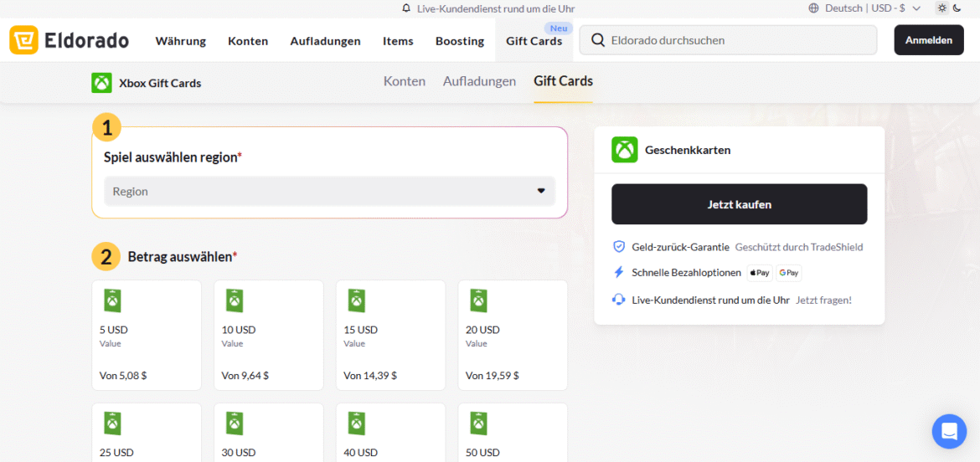Switch to dark theme moon icon
The image size is (980, 462).
[957, 8]
